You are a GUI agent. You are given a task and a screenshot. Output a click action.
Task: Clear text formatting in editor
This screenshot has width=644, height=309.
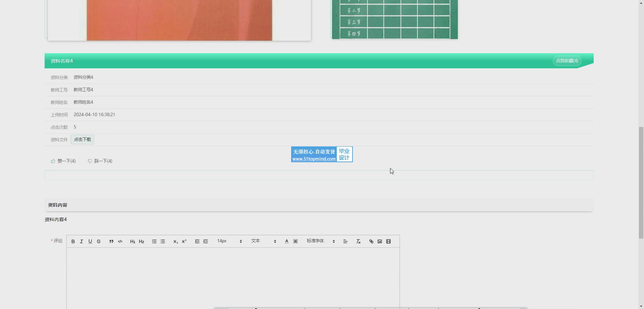point(358,241)
